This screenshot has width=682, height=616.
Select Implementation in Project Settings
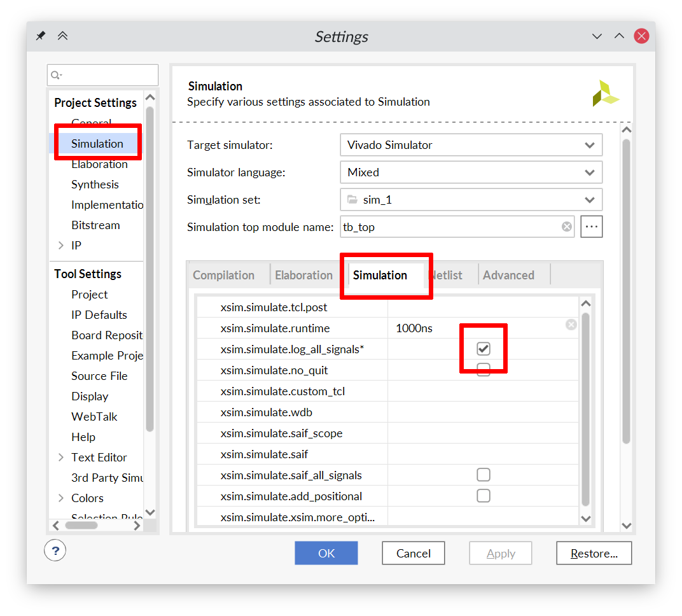pos(107,205)
